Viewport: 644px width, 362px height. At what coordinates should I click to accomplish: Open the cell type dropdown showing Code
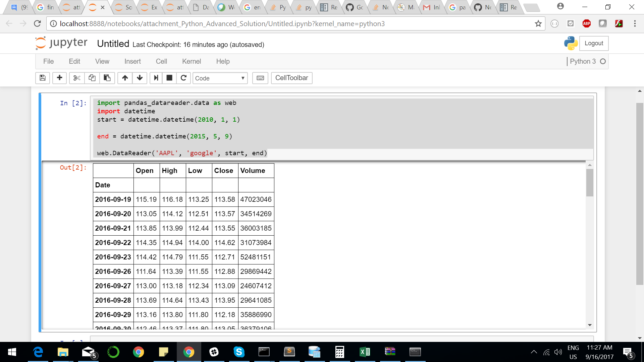tap(220, 78)
